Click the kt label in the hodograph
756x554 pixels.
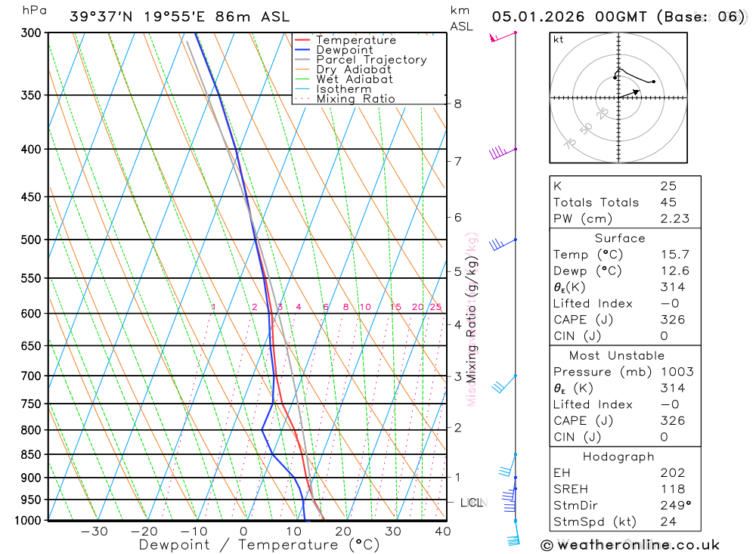559,39
